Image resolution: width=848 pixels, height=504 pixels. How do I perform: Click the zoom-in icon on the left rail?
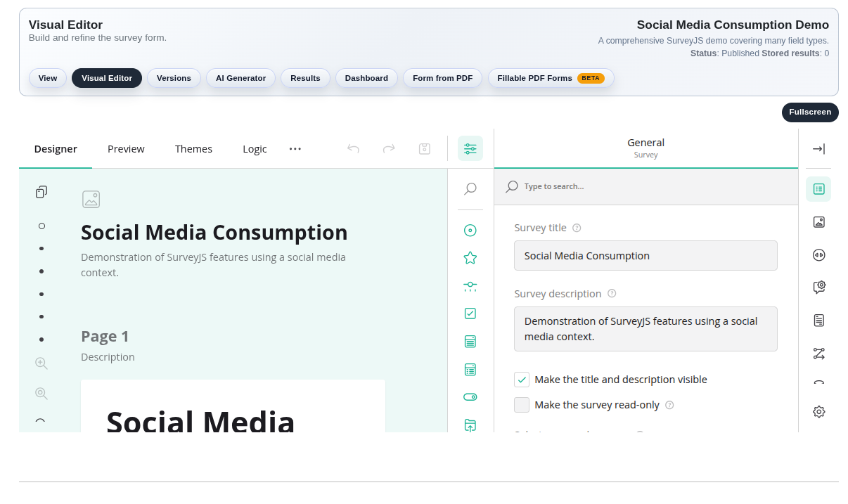pos(41,363)
